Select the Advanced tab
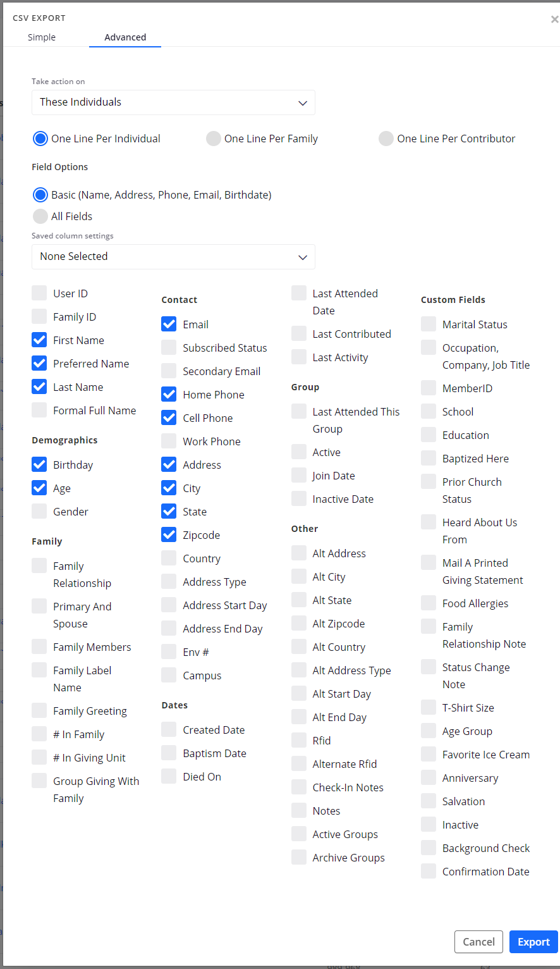 (125, 37)
